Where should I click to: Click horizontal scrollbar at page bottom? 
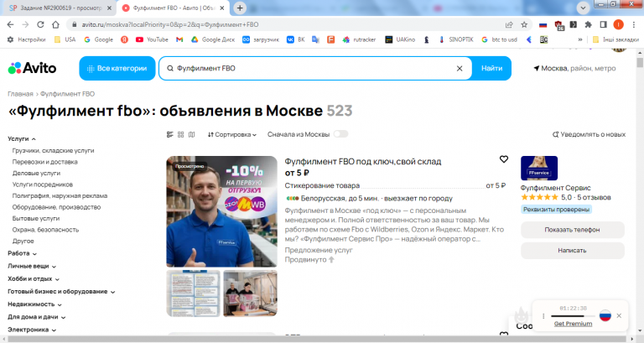319,340
